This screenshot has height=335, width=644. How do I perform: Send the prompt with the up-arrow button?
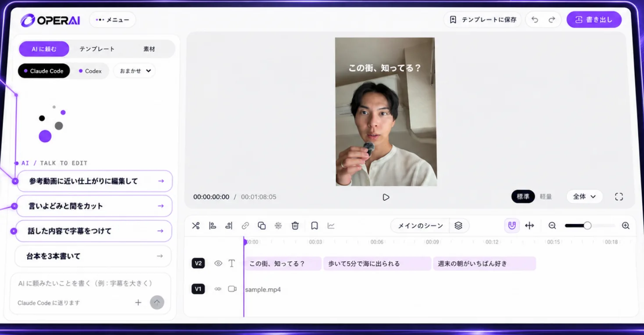tap(157, 303)
